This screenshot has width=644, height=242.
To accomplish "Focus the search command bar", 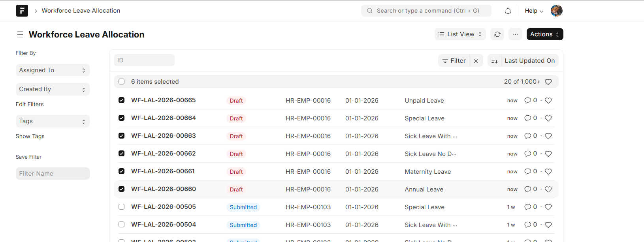I will click(426, 11).
